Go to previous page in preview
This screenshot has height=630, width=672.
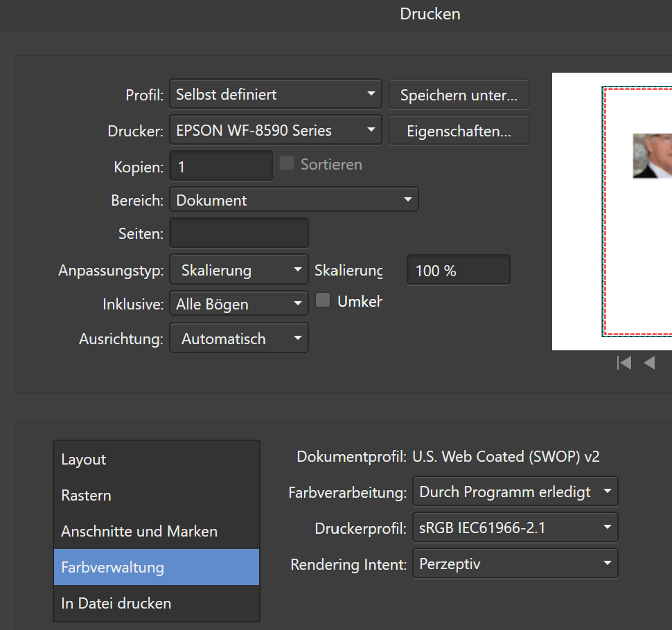click(649, 363)
